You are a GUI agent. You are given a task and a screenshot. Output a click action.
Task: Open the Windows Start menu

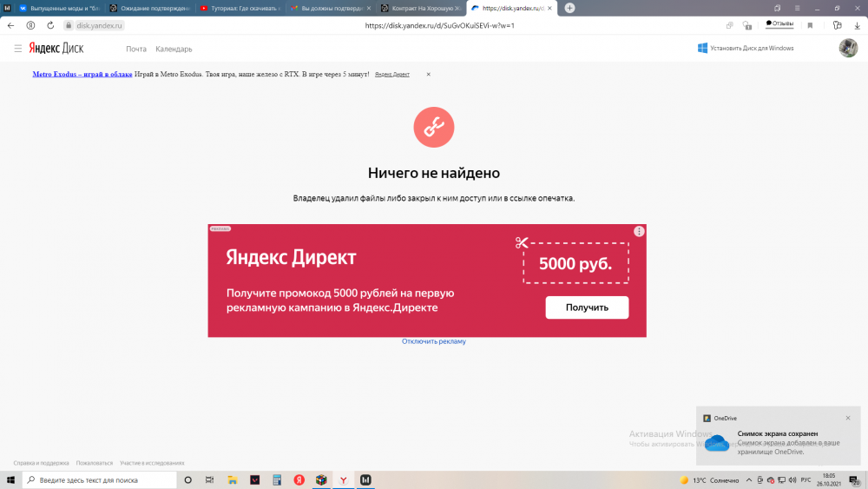click(x=10, y=480)
